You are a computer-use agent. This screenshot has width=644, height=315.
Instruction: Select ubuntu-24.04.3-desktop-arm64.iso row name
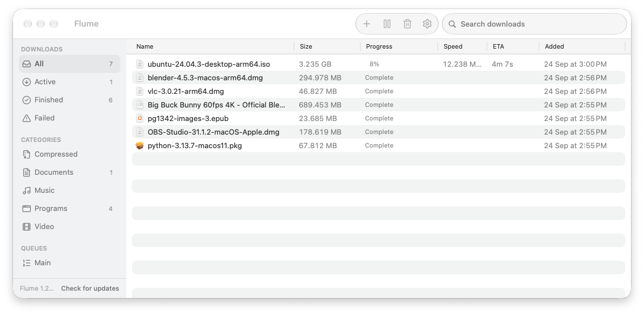209,64
